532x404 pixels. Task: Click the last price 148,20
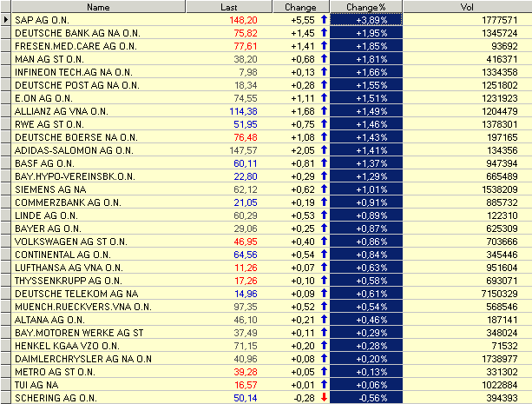[243, 20]
